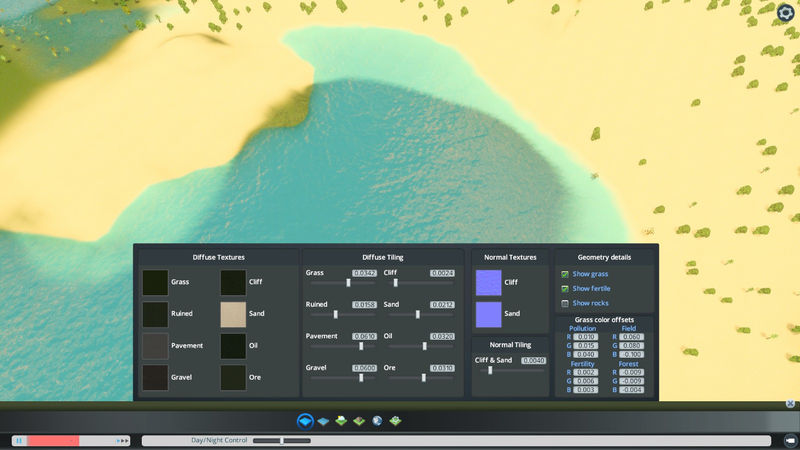The height and width of the screenshot is (450, 800).
Task: Uncheck Show fertile
Action: (565, 288)
